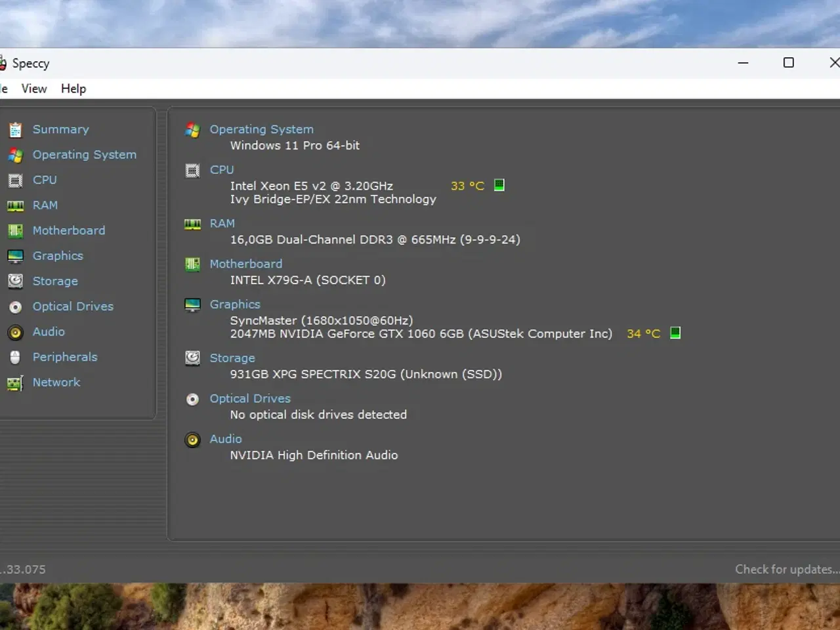The width and height of the screenshot is (840, 630).
Task: Click the Windows 11 Pro 64-bit text
Action: 295,146
